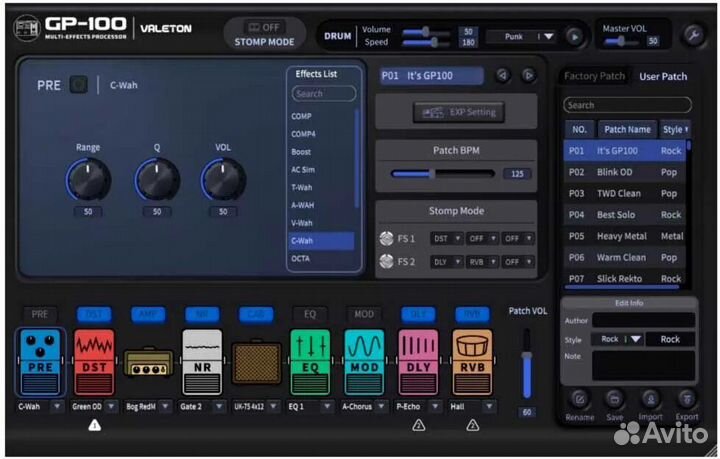This screenshot has width=720, height=459.
Task: Enable the MOD block toggle
Action: (364, 314)
